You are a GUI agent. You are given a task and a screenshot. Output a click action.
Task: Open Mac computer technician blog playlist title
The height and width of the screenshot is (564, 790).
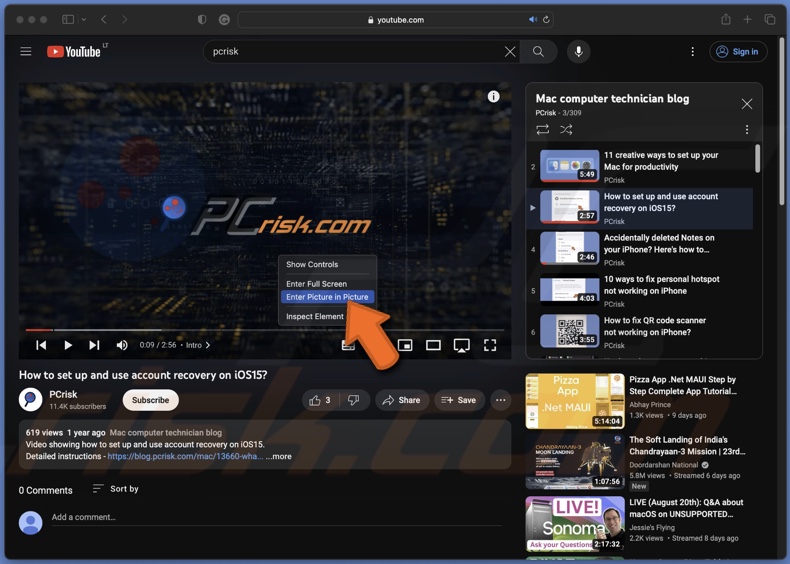click(x=612, y=98)
